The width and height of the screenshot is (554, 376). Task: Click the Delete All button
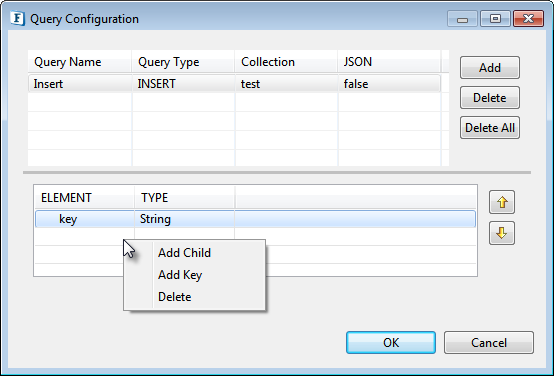490,128
